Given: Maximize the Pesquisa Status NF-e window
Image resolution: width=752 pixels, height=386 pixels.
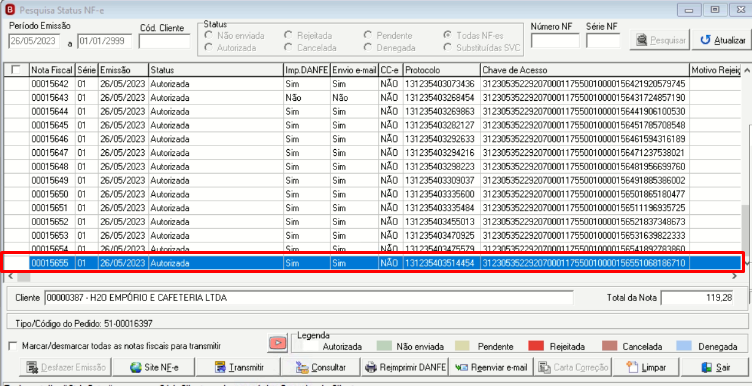Looking at the screenshot, I should pos(715,9).
